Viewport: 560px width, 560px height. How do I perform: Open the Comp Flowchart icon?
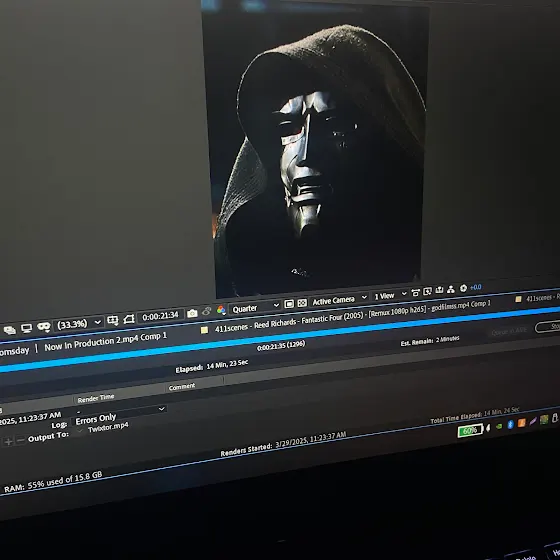(x=451, y=289)
